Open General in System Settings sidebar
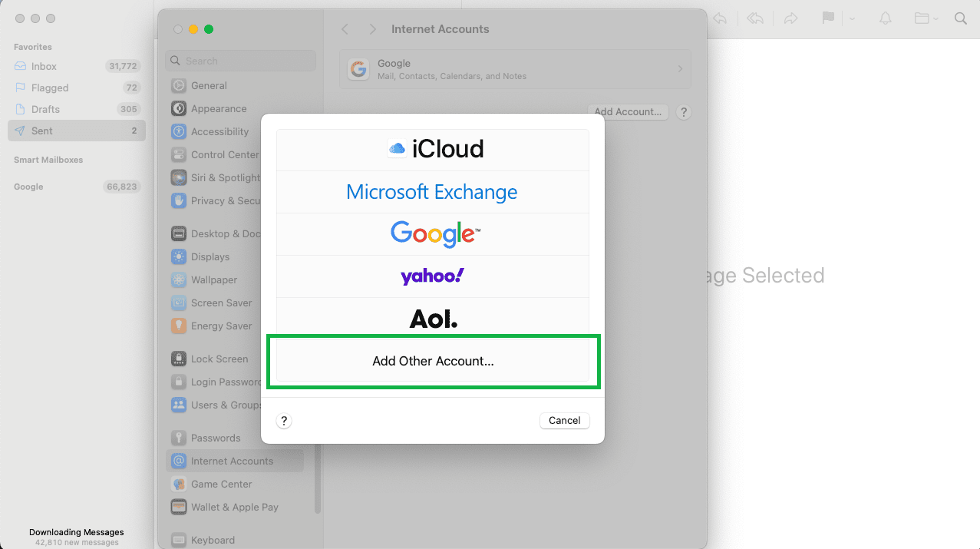980x549 pixels. tap(235, 85)
